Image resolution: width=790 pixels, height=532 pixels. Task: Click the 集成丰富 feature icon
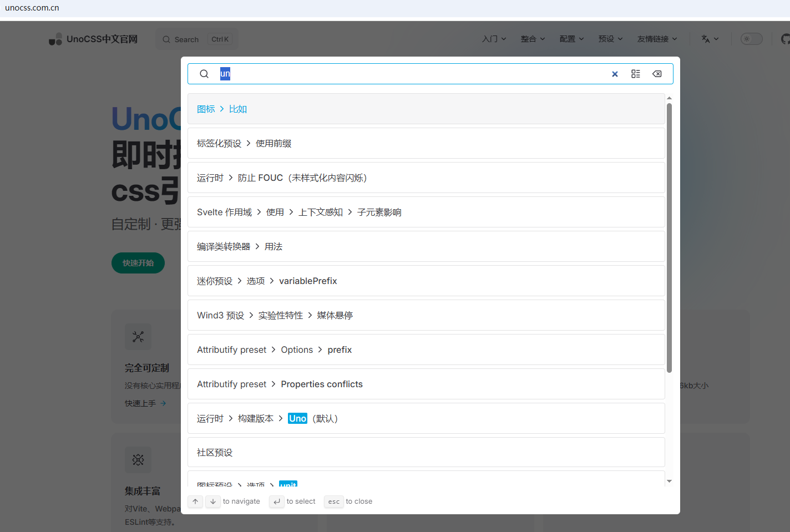tap(138, 460)
